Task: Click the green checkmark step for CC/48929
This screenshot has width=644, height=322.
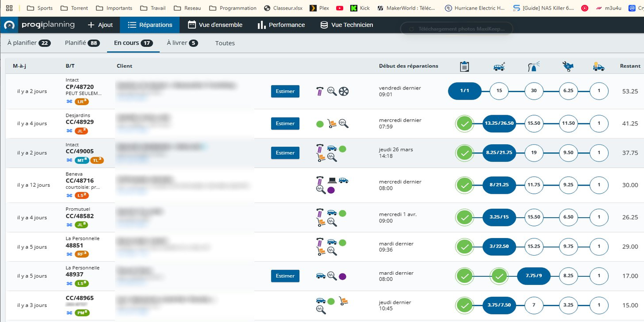Action: 464,124
